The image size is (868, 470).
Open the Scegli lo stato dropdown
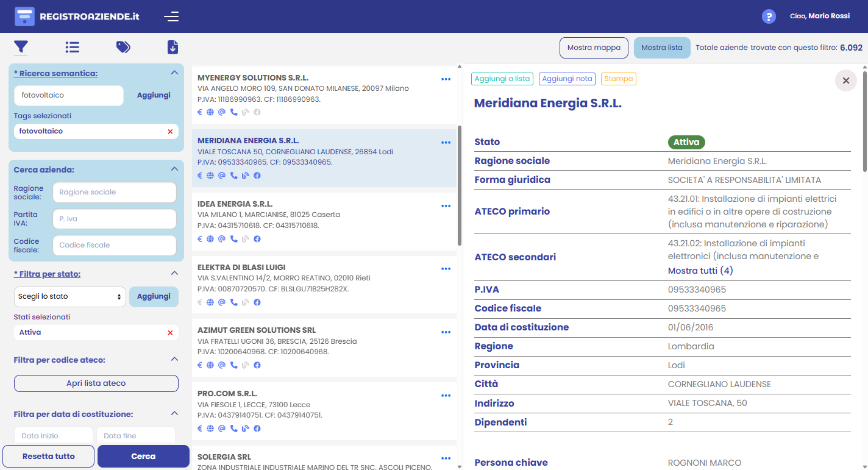click(x=69, y=296)
